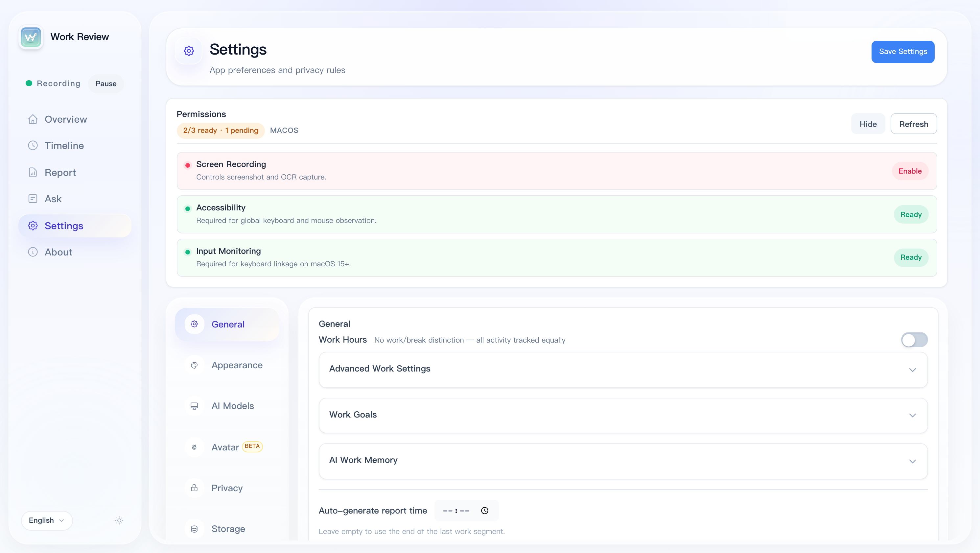The image size is (980, 553).
Task: Click 'Required for keyboard linkage on macOS 15+.'
Action: click(273, 264)
